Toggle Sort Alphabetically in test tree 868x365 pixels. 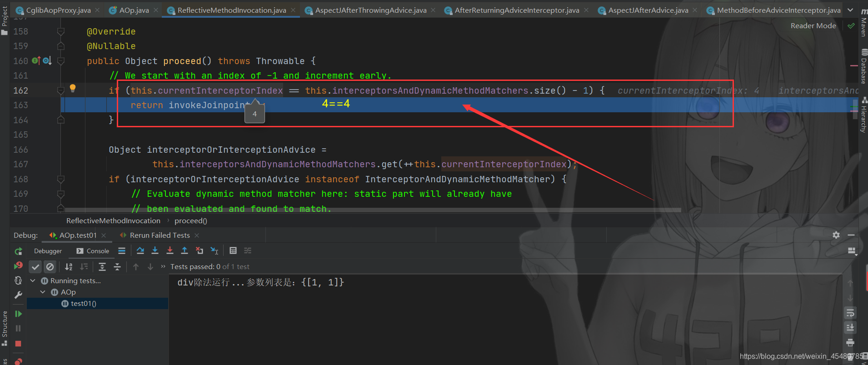[69, 267]
